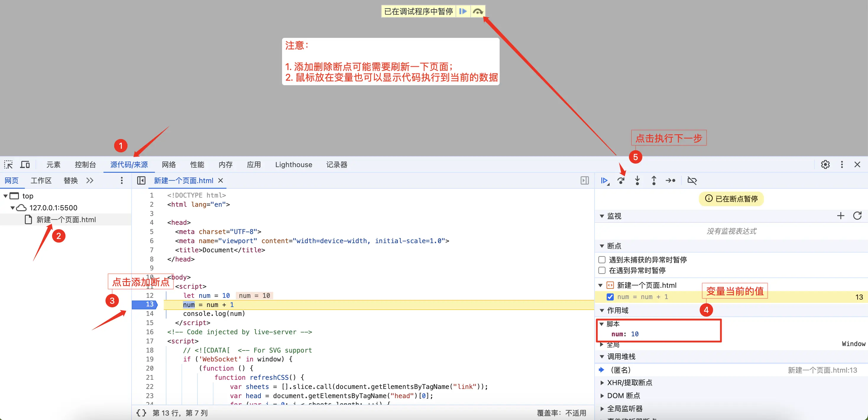Select the 127.0.0.1:5500 cloud icon

tap(21, 208)
